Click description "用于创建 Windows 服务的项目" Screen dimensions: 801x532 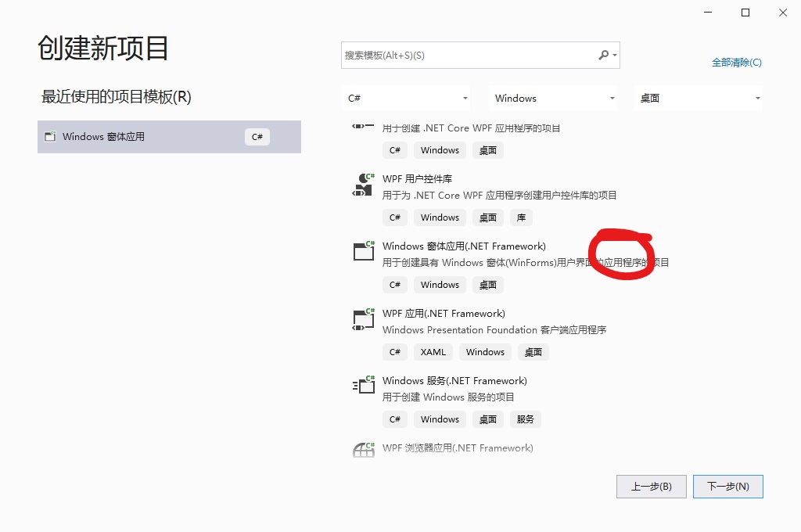tap(448, 397)
